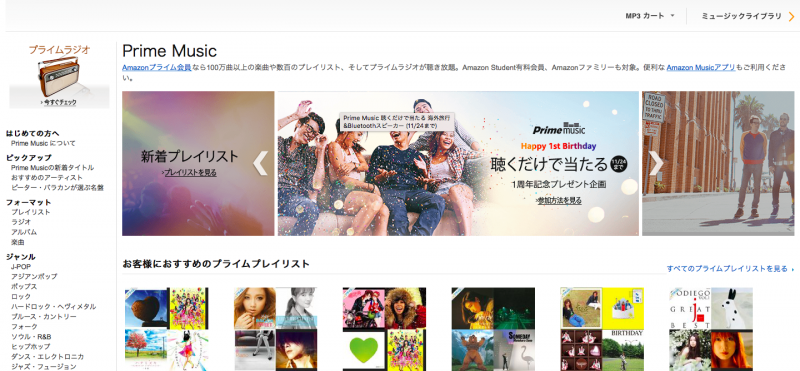Open the Amazonプライム会員 link

pos(157,67)
